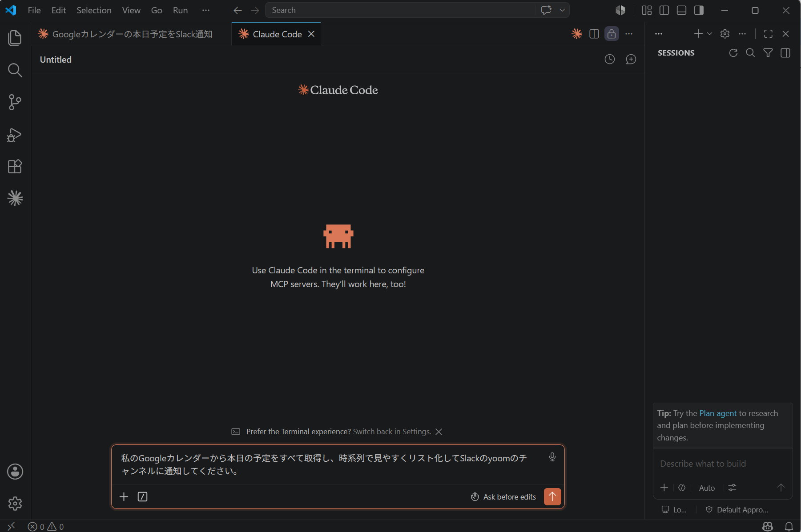Toggle the secondary side bar

point(699,10)
